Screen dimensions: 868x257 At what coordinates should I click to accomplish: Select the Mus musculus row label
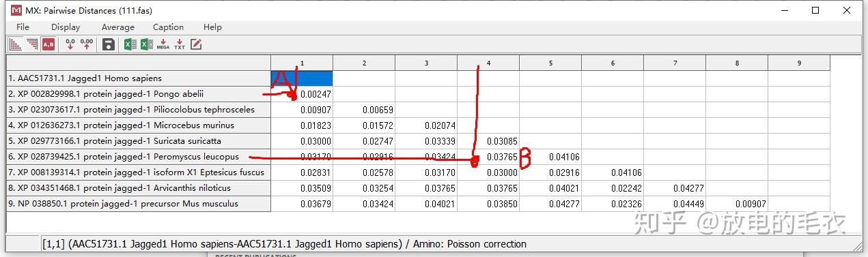139,204
